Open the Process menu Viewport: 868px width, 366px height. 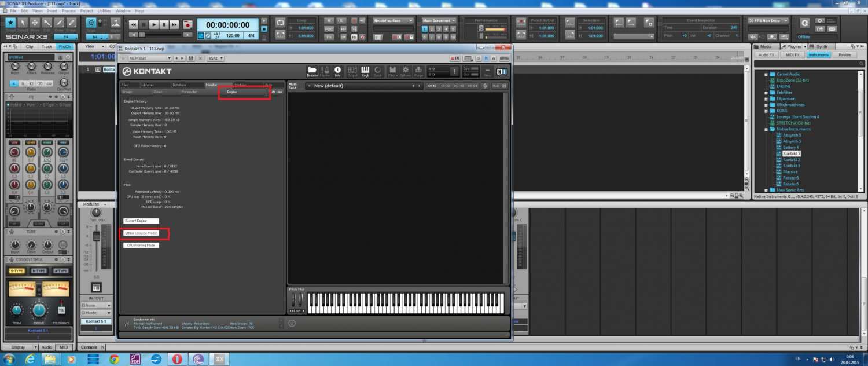[x=68, y=10]
